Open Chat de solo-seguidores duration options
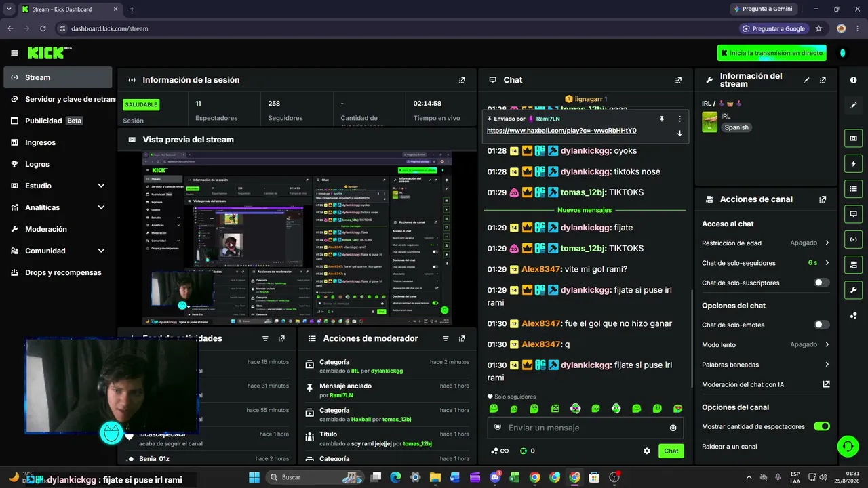868x488 pixels. point(766,263)
